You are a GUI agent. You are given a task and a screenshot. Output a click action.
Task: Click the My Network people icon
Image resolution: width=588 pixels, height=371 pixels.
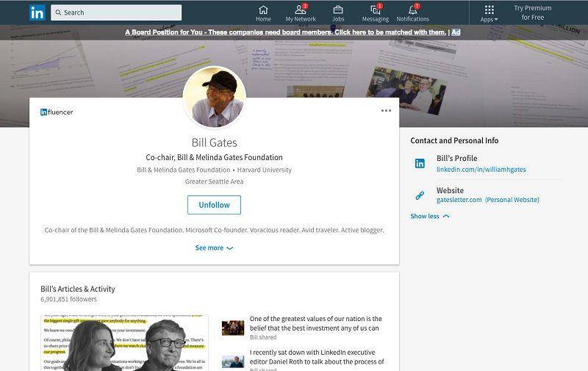301,10
